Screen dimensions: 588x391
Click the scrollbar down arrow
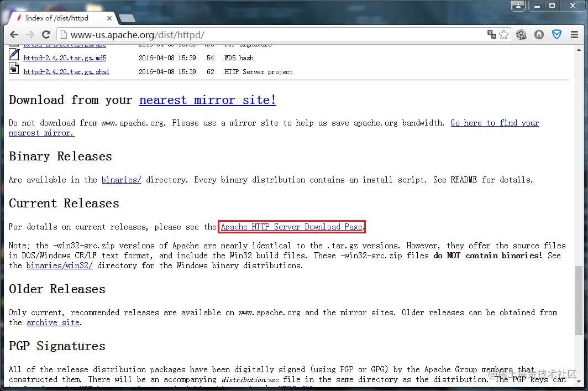coord(579,382)
